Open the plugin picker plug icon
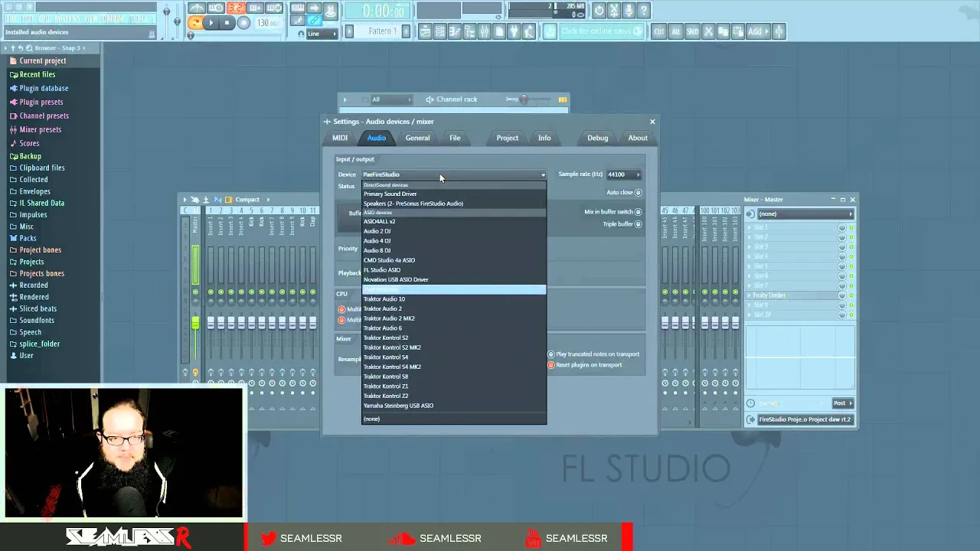 [x=514, y=31]
